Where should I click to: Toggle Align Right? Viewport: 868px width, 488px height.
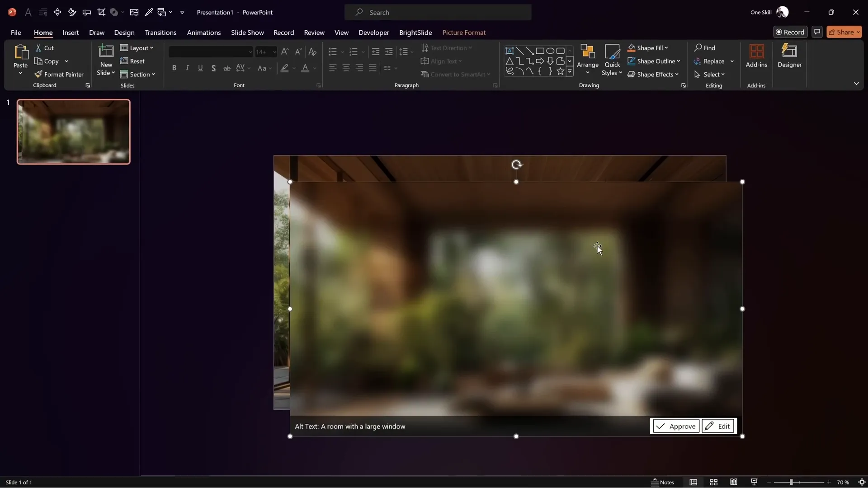[359, 68]
